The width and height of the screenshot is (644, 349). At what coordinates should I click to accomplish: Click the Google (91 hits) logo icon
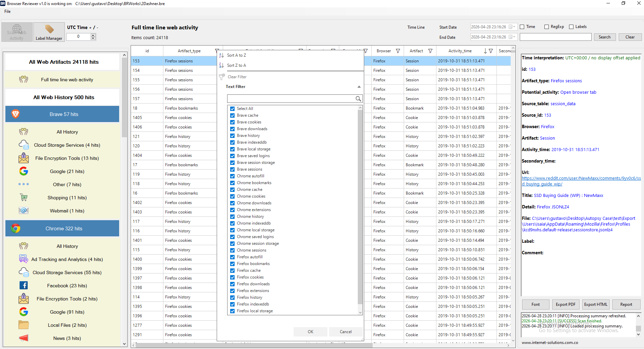pos(24,312)
